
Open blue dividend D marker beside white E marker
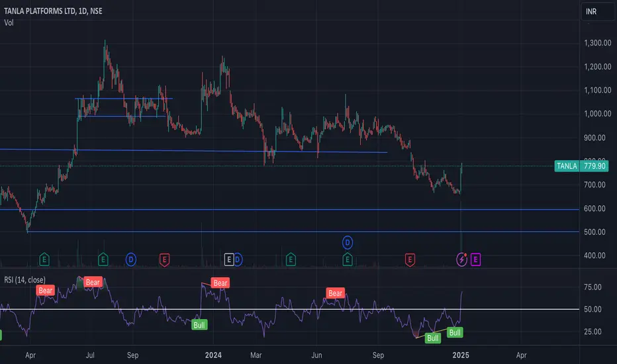tap(238, 259)
